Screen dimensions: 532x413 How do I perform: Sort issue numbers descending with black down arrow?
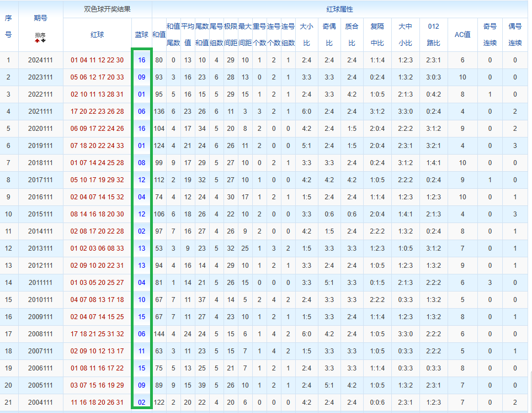(43, 41)
